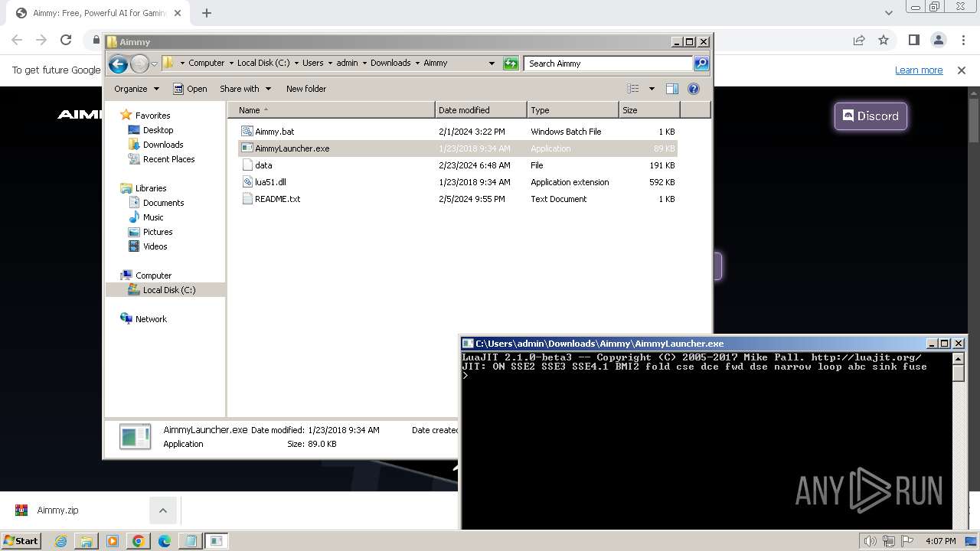Select the Aimmy Chrome tab
980x551 pixels.
click(x=100, y=13)
